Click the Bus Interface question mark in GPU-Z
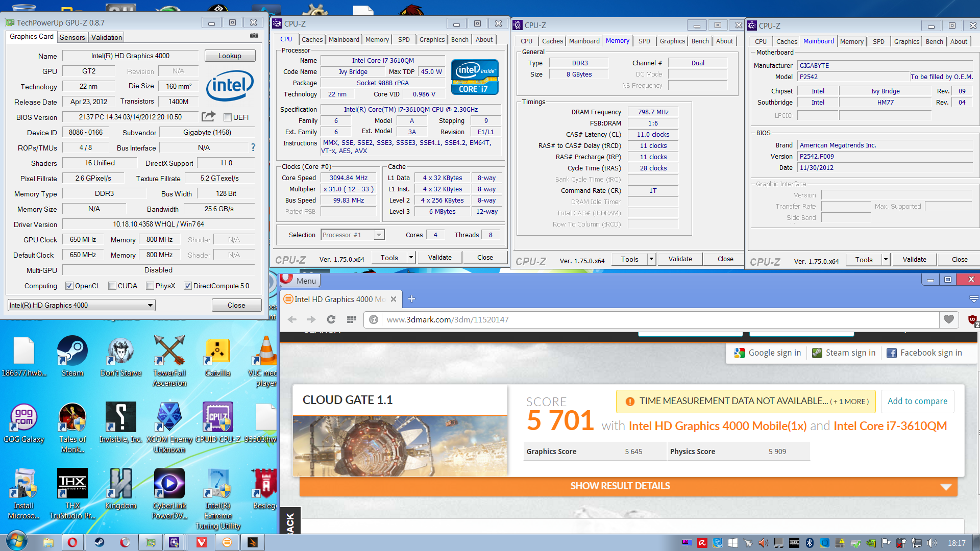This screenshot has width=980, height=551. click(253, 147)
